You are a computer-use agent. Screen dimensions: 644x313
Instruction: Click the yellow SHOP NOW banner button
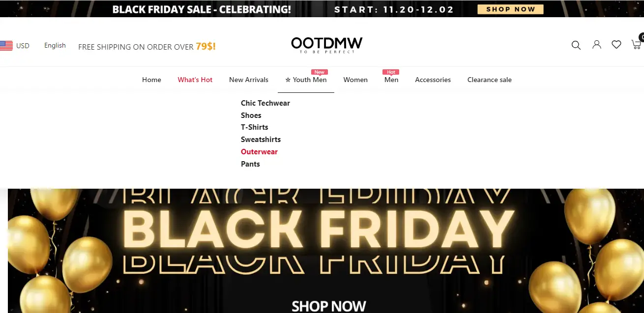coord(510,9)
